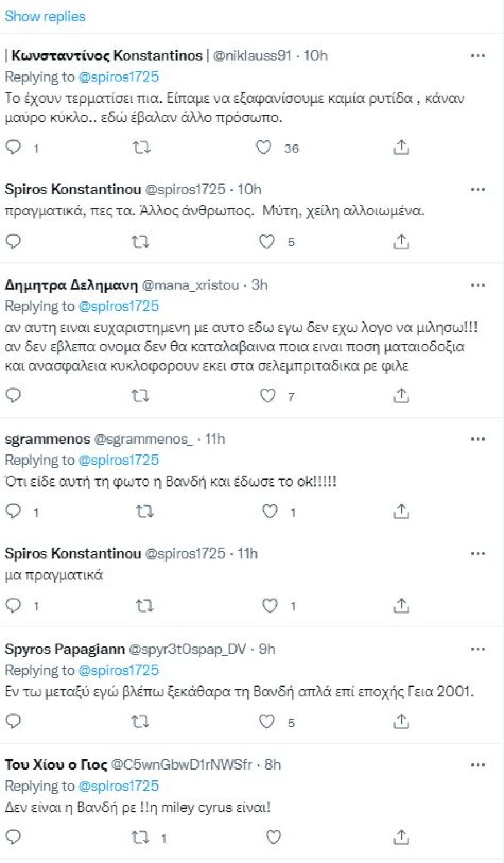
Task: Open the reply icon under sgrammenos's tweet
Action: [13, 510]
